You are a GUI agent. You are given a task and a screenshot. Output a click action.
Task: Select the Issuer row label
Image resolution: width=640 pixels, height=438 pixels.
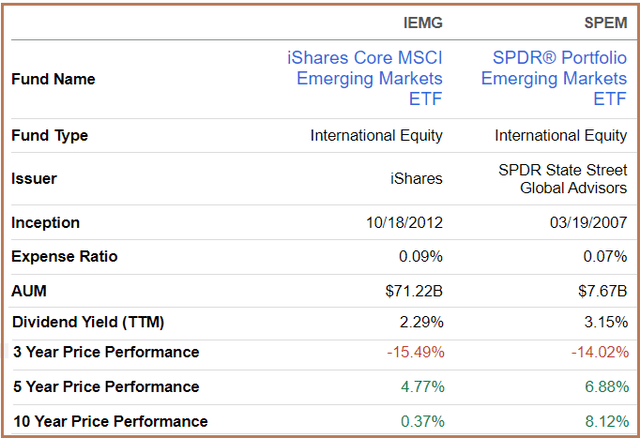click(34, 179)
